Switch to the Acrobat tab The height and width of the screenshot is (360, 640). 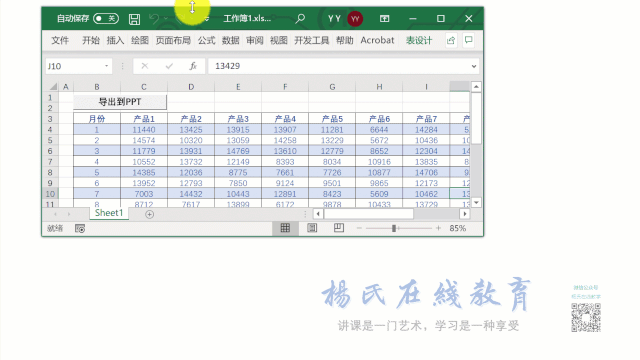(x=377, y=40)
